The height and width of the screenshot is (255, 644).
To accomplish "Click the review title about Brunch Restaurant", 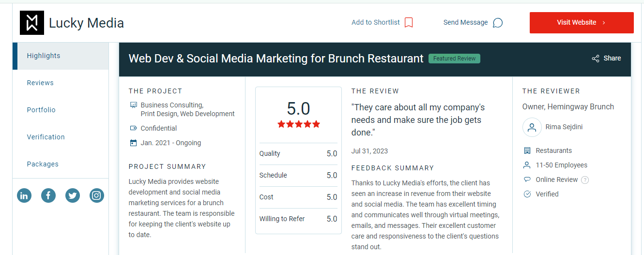I will pos(276,59).
